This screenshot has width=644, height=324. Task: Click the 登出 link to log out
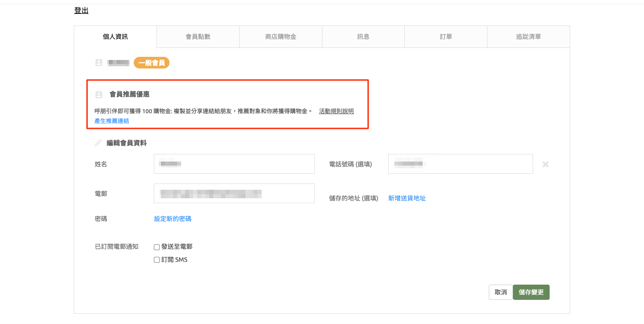(x=81, y=11)
